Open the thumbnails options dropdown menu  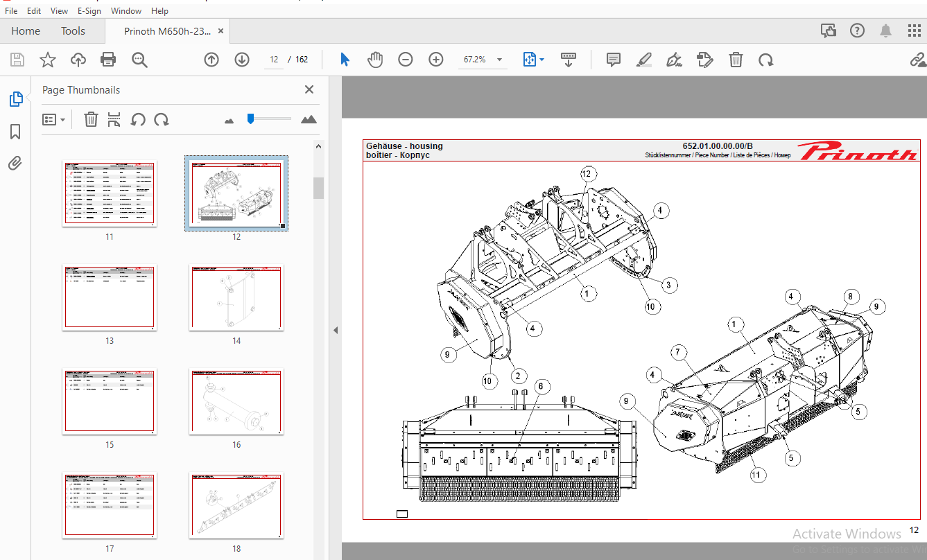point(54,119)
